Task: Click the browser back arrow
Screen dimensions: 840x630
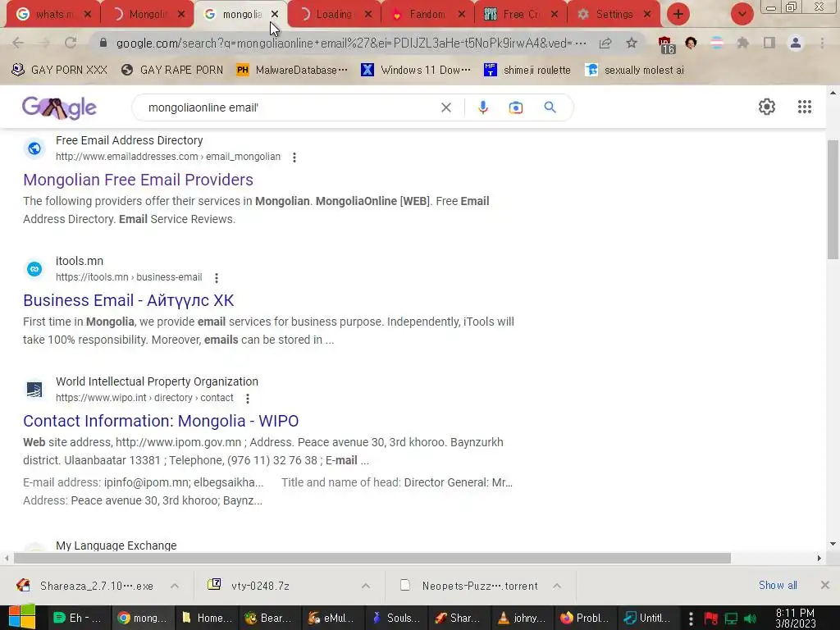Action: coord(18,43)
